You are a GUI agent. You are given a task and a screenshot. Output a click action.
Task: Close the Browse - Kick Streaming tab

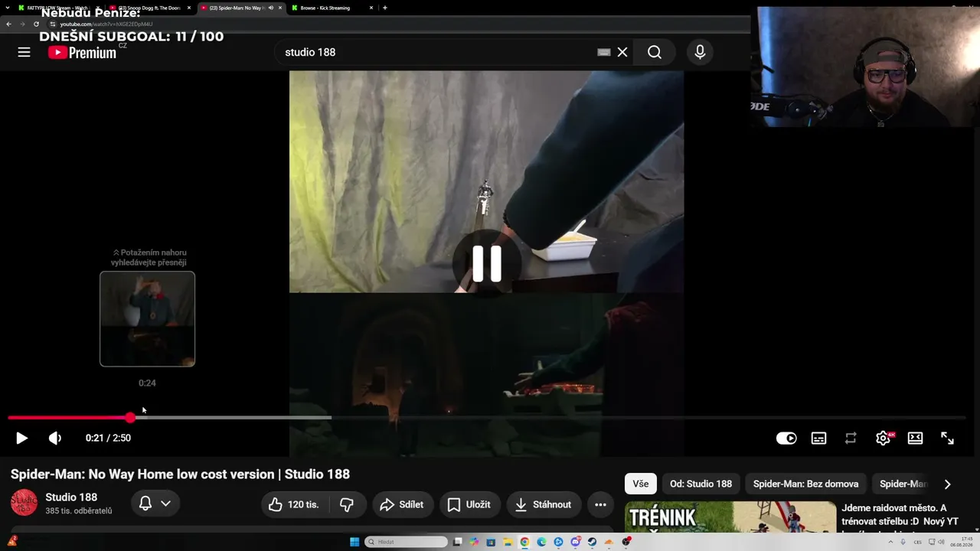pos(371,8)
